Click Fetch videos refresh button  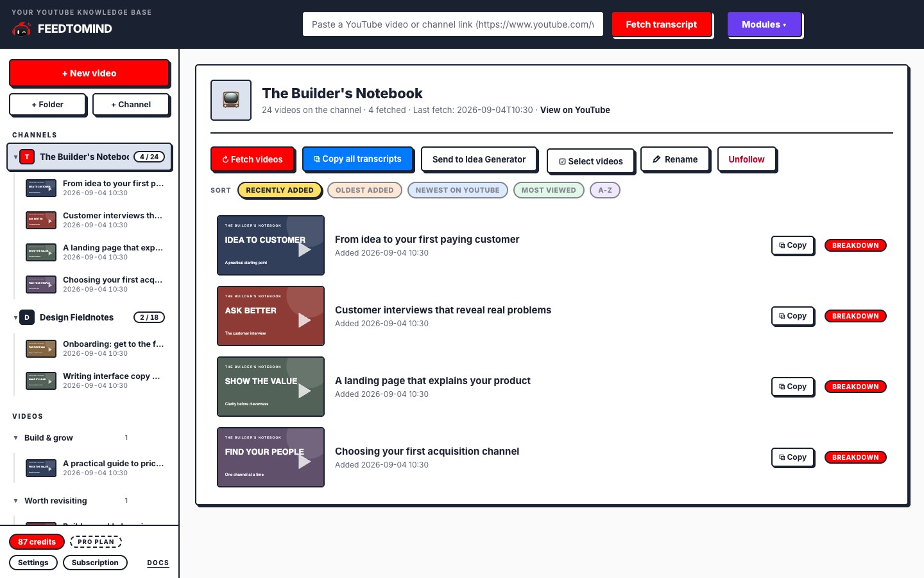coord(252,159)
